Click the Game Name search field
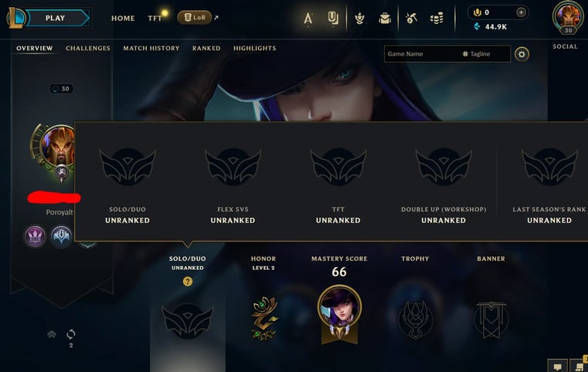588x372 pixels. (422, 54)
